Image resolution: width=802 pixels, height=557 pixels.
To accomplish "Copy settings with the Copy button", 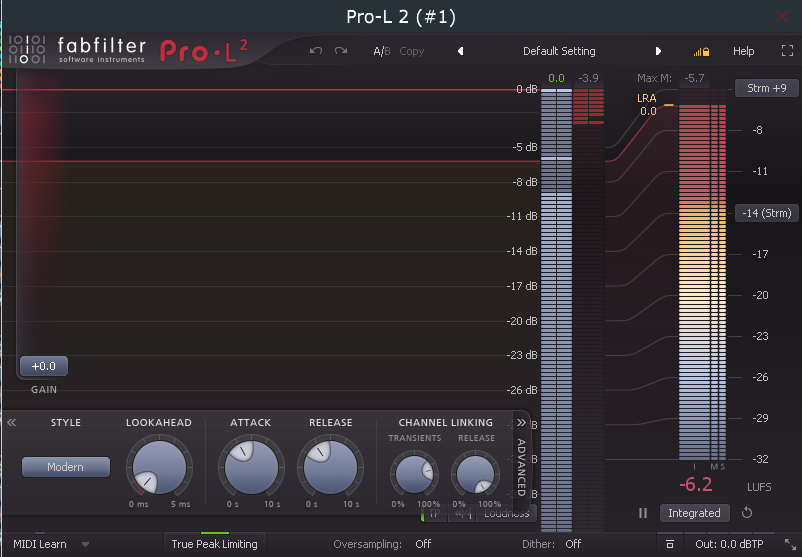I will tap(412, 51).
